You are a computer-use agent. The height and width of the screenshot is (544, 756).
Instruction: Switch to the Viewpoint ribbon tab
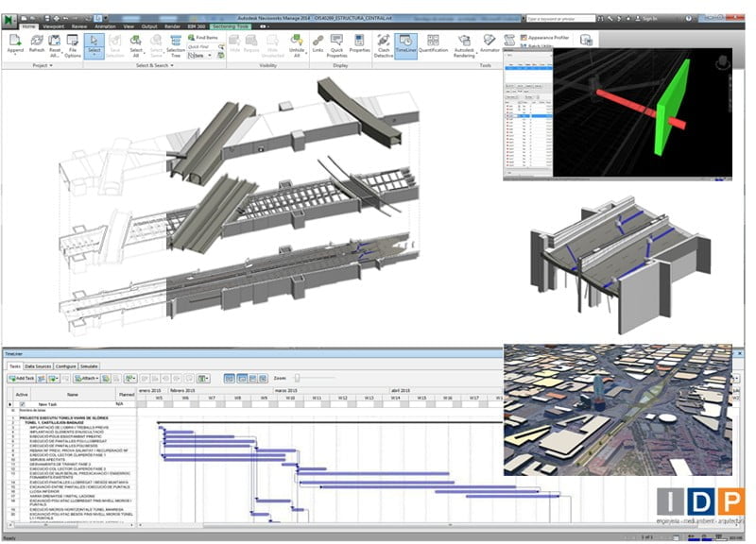click(54, 26)
